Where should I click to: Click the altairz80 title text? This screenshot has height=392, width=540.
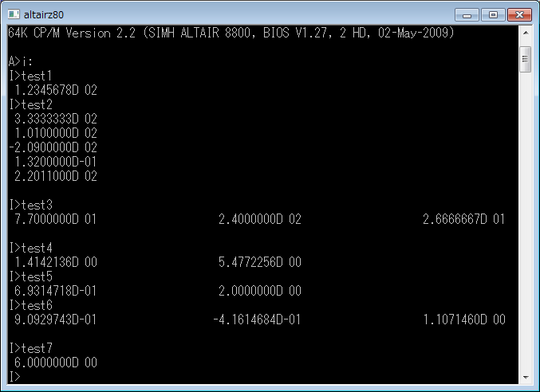coord(44,15)
